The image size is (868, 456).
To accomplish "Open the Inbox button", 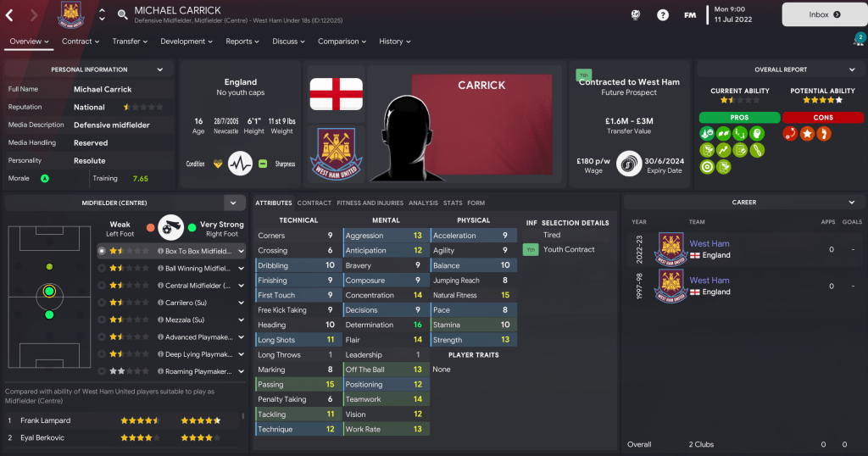I will pyautogui.click(x=824, y=15).
